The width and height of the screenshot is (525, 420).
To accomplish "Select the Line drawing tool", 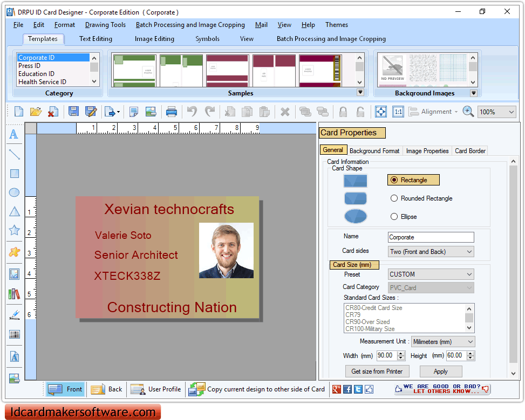I will pos(14,154).
